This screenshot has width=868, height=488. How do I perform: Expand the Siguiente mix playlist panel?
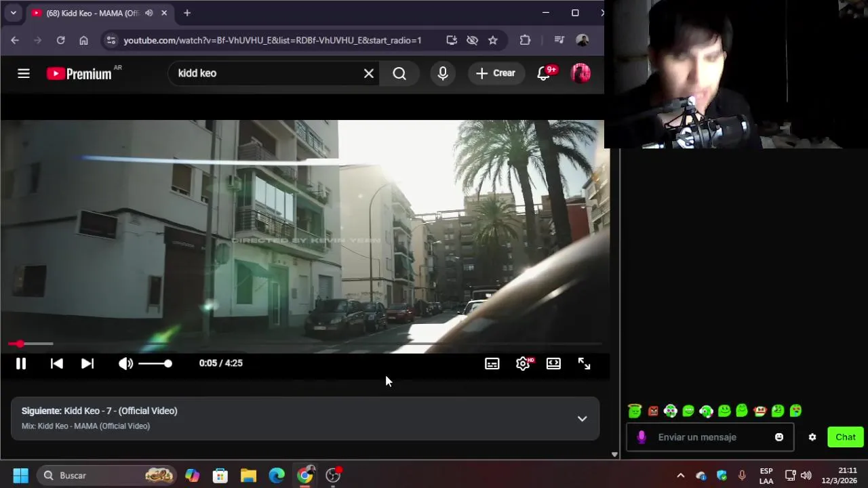point(582,419)
